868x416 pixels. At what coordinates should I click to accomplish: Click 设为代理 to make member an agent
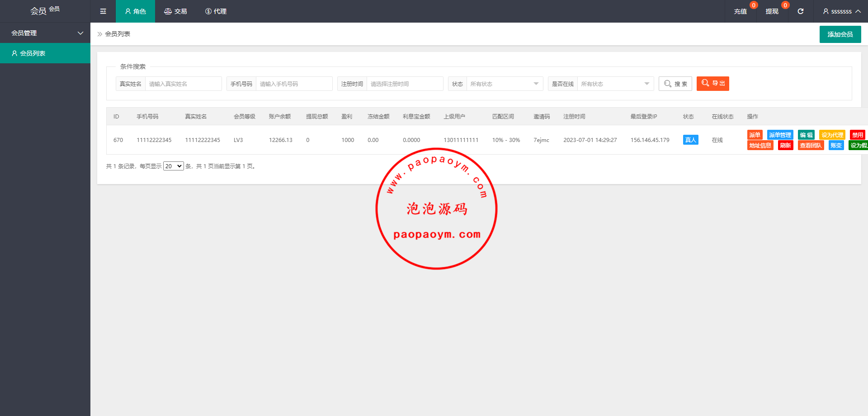click(832, 135)
